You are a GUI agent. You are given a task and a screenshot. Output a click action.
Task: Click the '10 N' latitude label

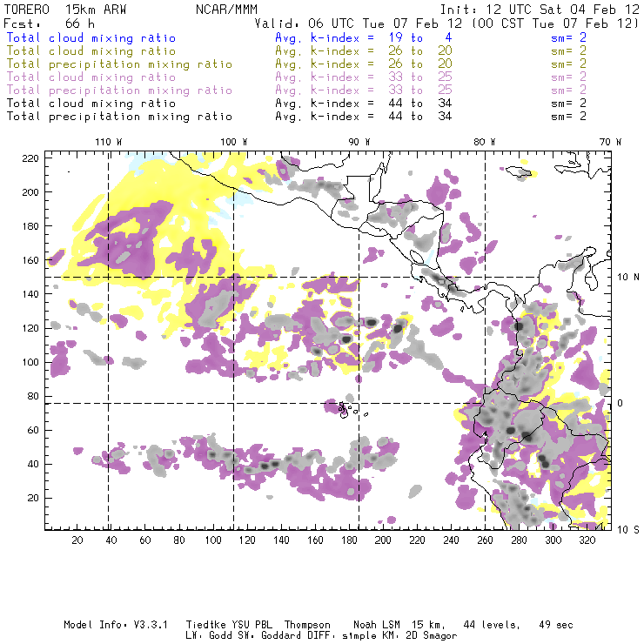point(628,278)
